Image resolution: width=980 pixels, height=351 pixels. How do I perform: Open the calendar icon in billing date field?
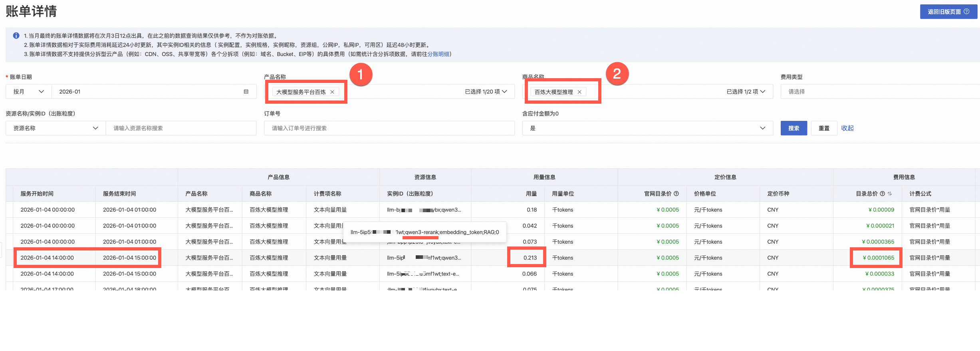click(x=246, y=91)
